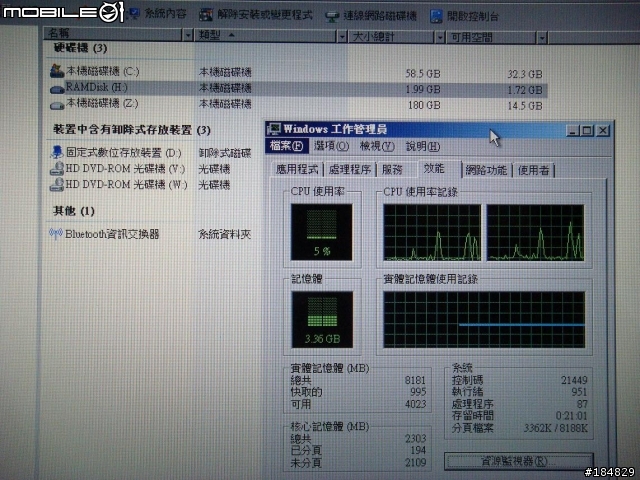Sort by the 大小總計 column header
The width and height of the screenshot is (640, 480).
[x=391, y=38]
